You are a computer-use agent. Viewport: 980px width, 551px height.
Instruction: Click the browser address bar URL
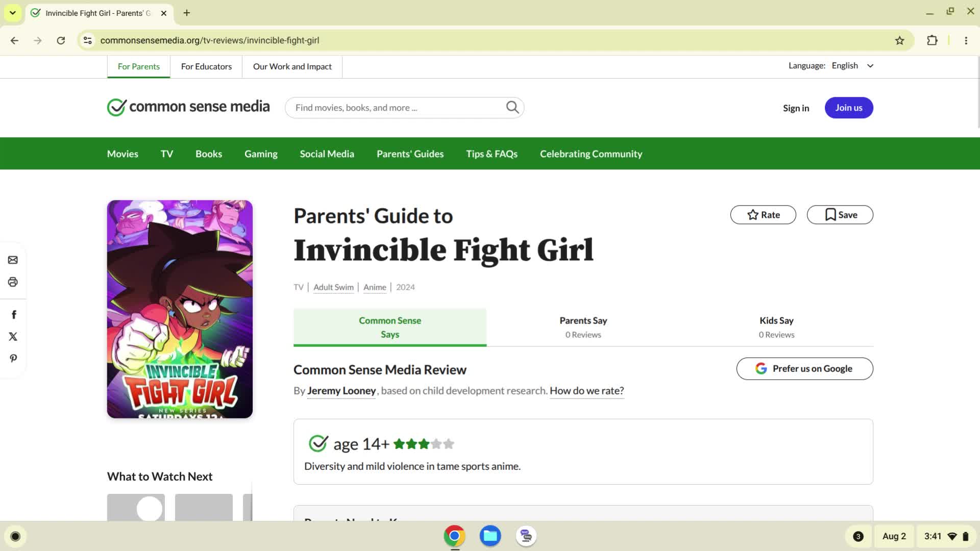[x=209, y=40]
